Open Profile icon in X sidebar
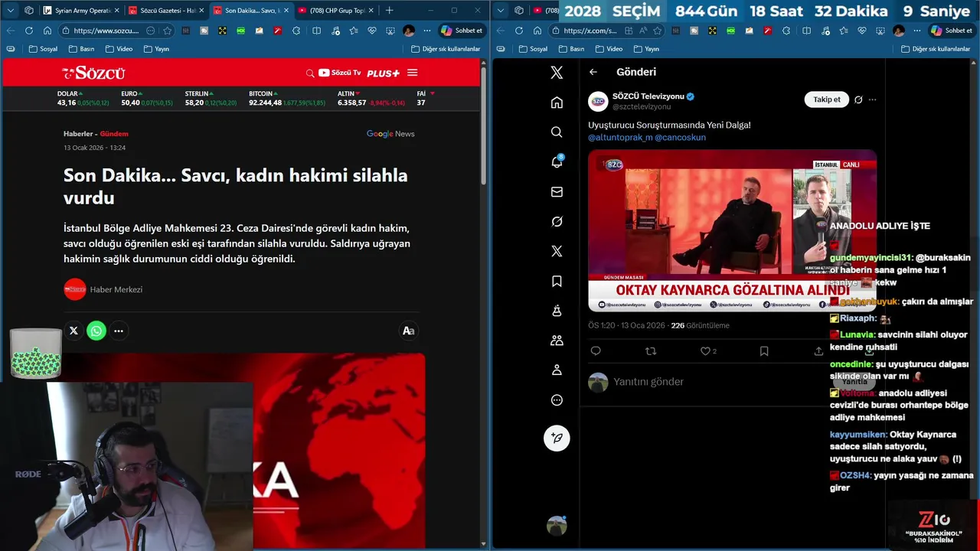The image size is (980, 551). 557,370
